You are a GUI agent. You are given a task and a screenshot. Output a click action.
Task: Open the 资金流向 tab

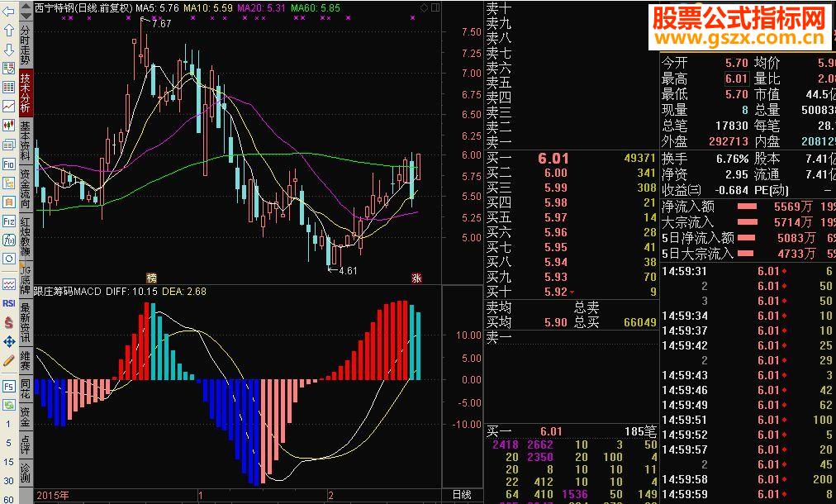click(x=26, y=189)
